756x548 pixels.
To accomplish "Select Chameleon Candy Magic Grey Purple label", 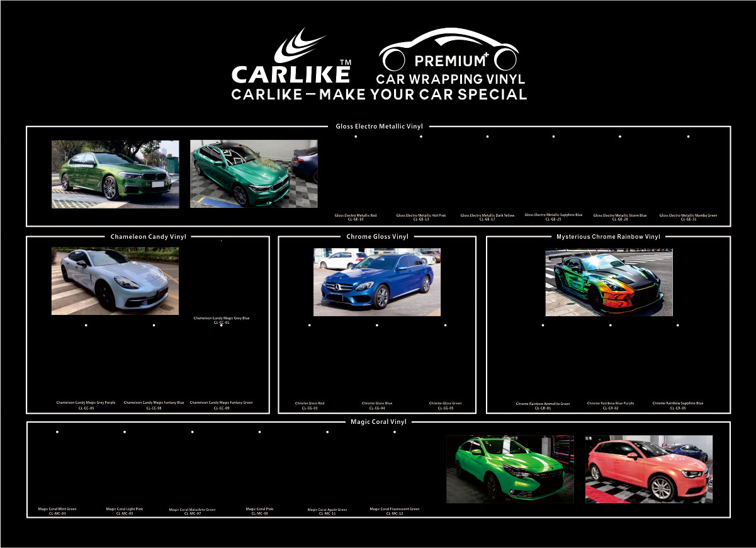I will tap(86, 404).
